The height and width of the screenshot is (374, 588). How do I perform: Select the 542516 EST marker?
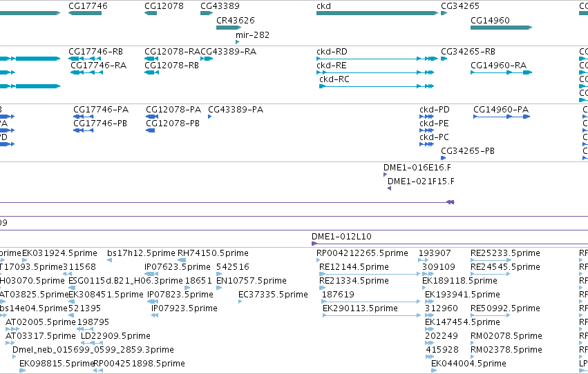tap(219, 274)
